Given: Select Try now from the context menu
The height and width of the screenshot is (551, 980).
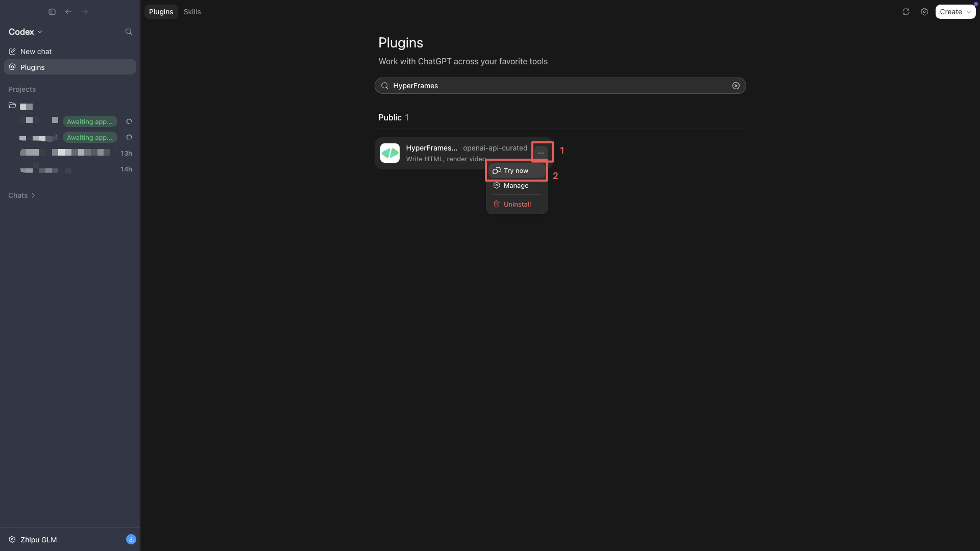Looking at the screenshot, I should [x=517, y=170].
